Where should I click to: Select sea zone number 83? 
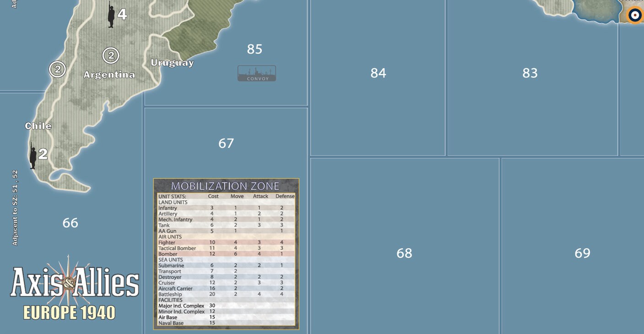[530, 73]
